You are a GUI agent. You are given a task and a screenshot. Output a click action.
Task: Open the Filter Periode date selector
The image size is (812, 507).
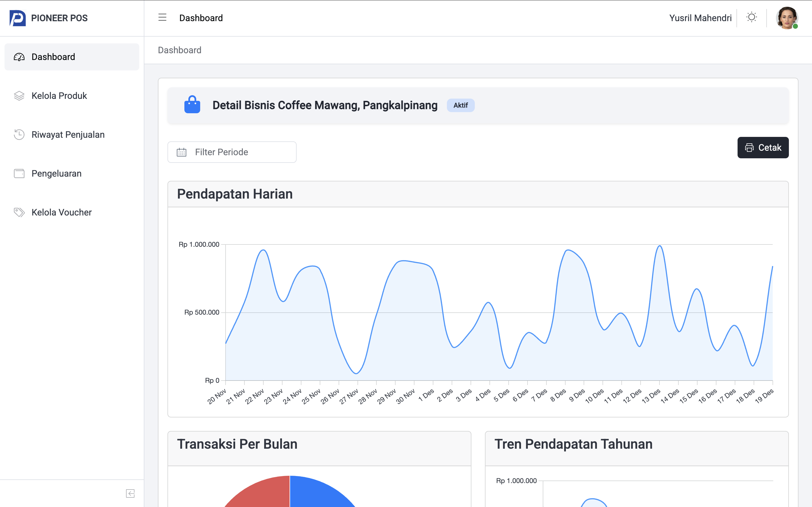(x=231, y=152)
